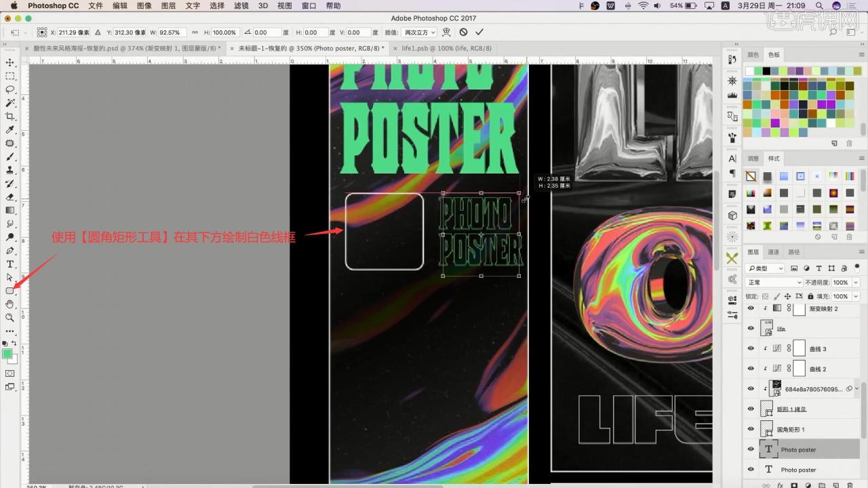The width and height of the screenshot is (868, 488).
Task: Click the delete layer trash icon
Action: pyautogui.click(x=848, y=485)
